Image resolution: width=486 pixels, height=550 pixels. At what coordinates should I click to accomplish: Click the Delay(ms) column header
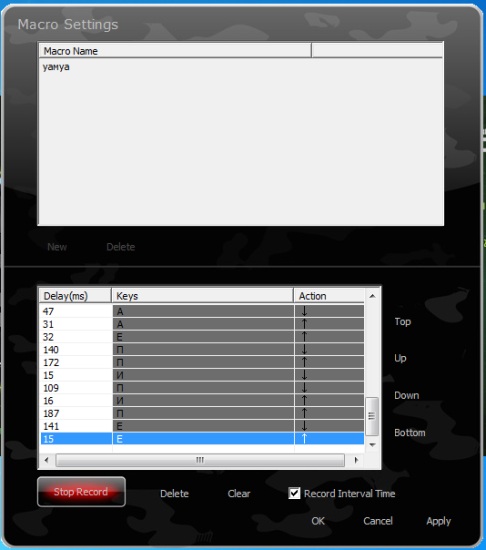(x=75, y=296)
